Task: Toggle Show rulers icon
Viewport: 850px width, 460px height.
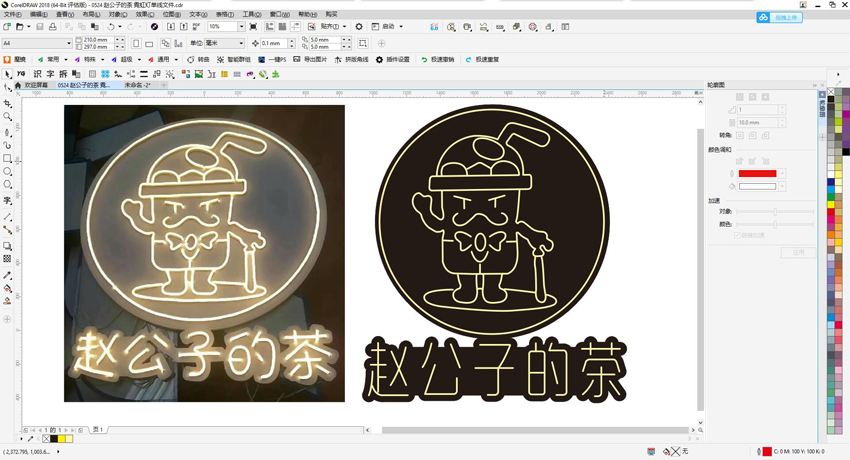Action: (269, 27)
